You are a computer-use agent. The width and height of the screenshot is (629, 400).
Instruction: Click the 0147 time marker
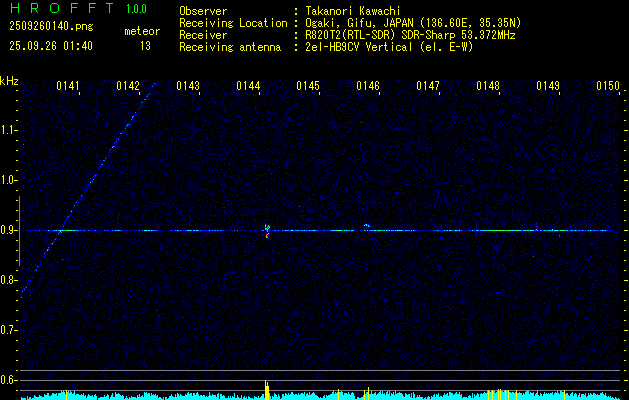point(428,86)
